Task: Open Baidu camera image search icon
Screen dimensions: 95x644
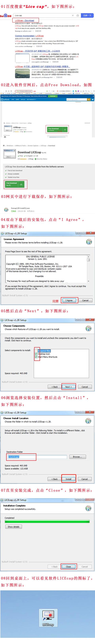Action: click(x=78, y=16)
